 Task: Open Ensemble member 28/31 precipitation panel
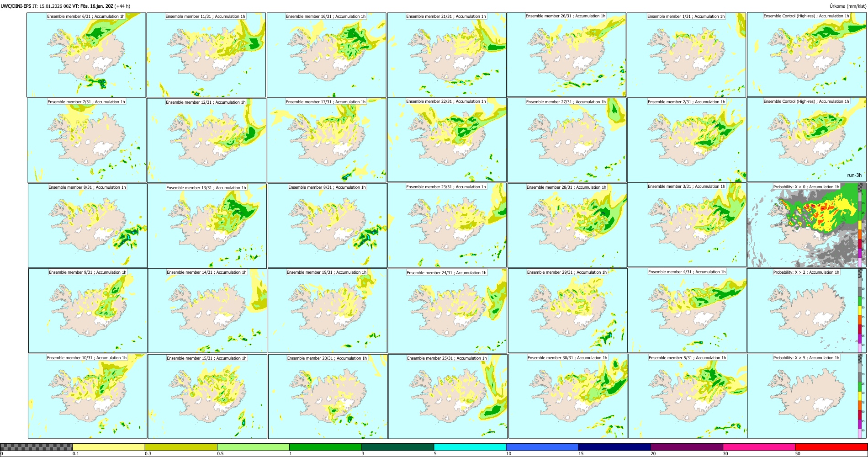coord(567,225)
